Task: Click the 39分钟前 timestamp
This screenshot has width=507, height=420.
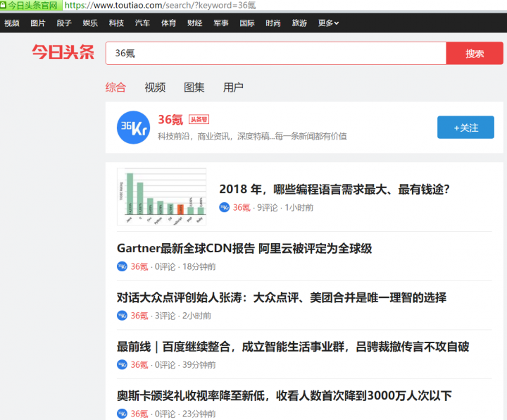Action: [199, 364]
